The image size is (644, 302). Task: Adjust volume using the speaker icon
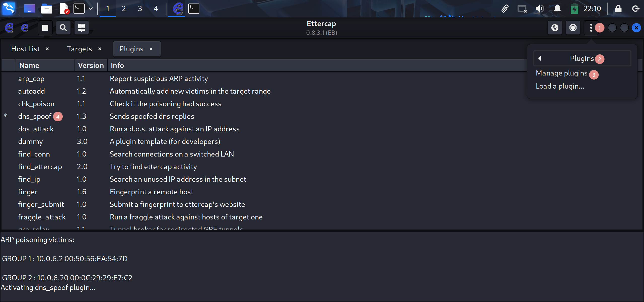coord(540,9)
